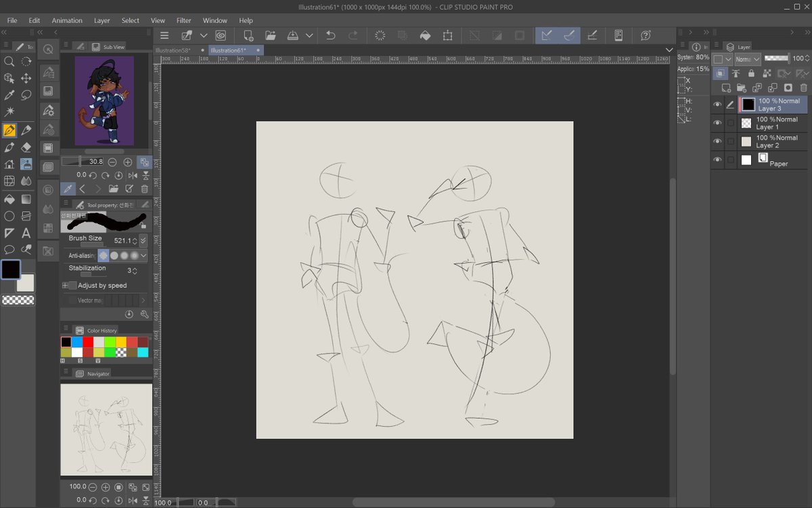Expand the anti-aliasing options dropdown
This screenshot has height=508, width=812.
pyautogui.click(x=143, y=255)
